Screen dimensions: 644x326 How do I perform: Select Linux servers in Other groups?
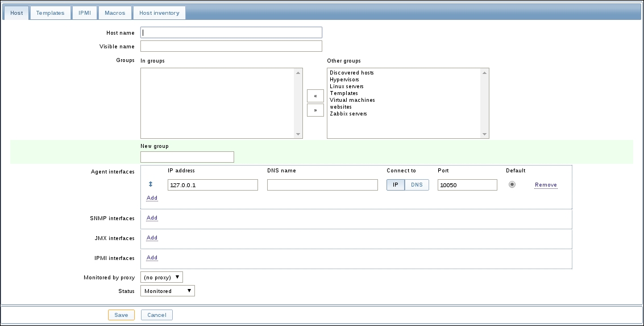pos(347,86)
